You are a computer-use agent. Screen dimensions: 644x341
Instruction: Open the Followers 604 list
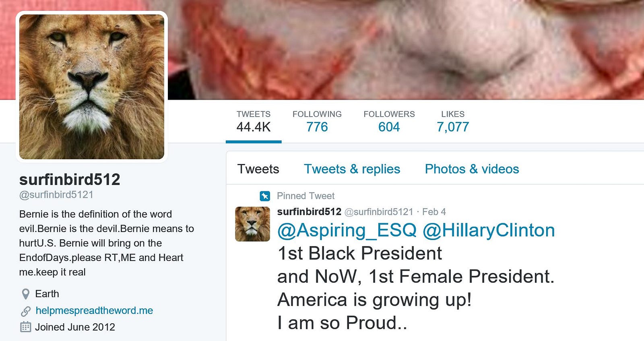[x=389, y=121]
